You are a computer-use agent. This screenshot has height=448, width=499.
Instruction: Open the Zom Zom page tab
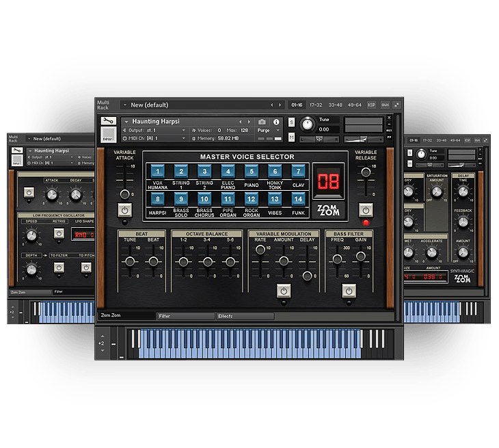pos(126,315)
